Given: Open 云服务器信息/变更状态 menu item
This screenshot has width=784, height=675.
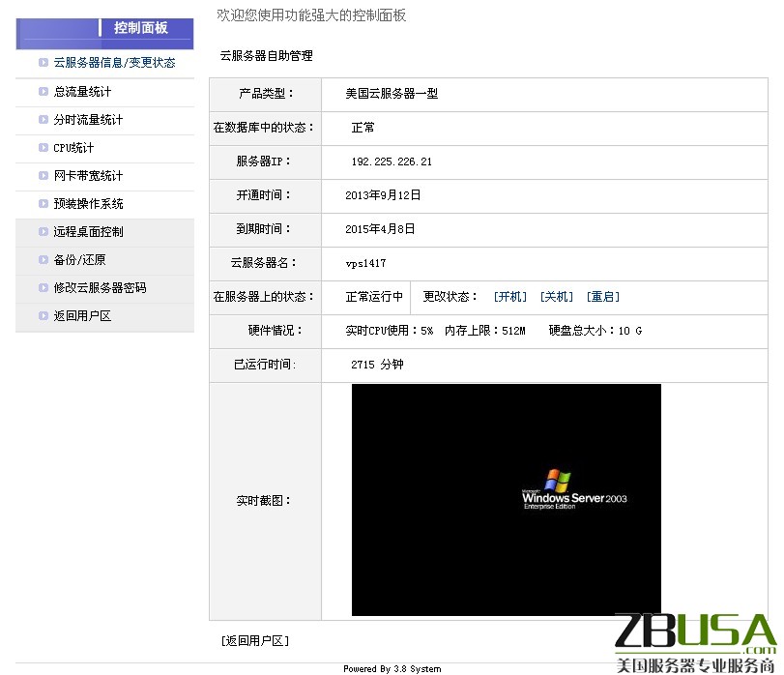Looking at the screenshot, I should pyautogui.click(x=114, y=63).
